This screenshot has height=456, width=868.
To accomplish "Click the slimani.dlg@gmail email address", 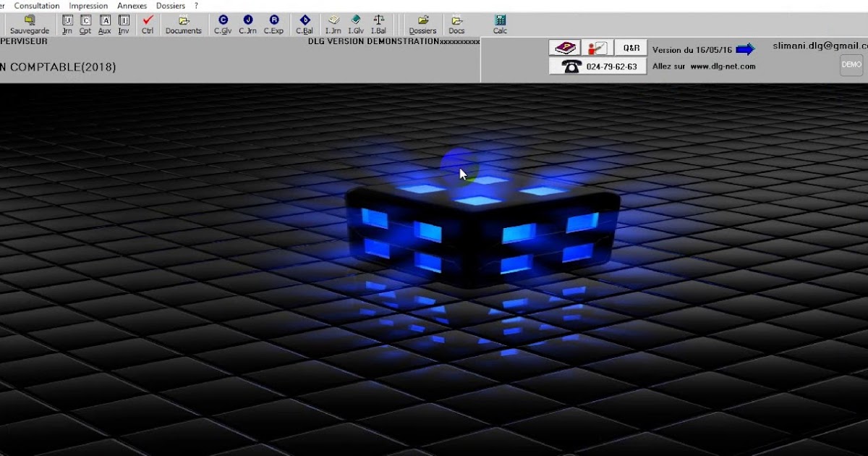I will (820, 45).
